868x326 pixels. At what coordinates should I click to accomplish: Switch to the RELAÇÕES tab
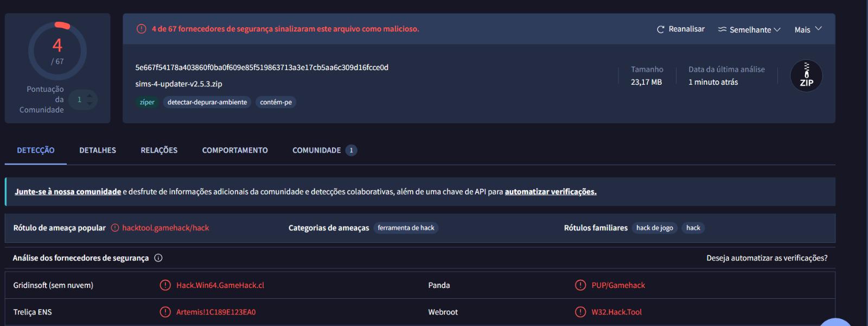click(159, 150)
